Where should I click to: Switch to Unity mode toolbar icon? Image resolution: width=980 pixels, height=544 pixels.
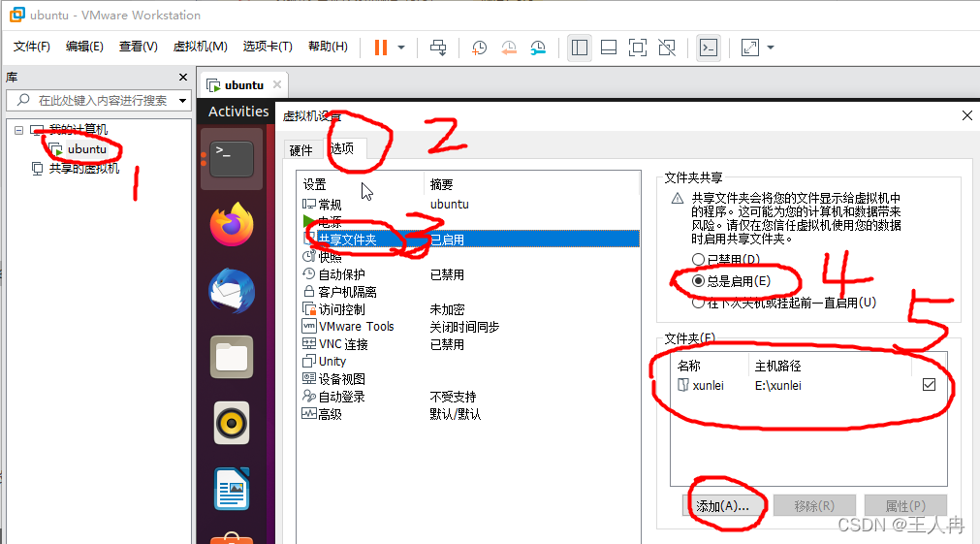point(667,48)
